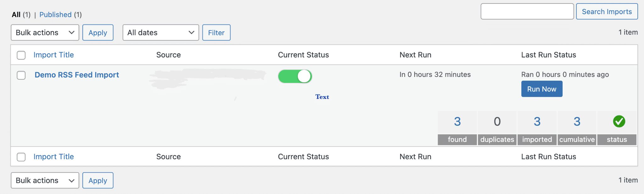Click the duplicates count 0
Viewport: 644px width, 194px height.
[497, 121]
